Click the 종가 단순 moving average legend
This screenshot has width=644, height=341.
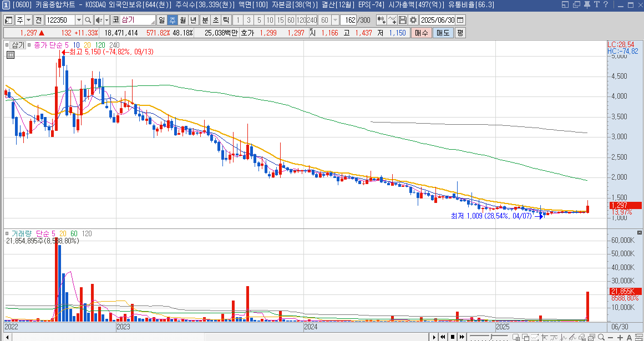tap(49, 45)
